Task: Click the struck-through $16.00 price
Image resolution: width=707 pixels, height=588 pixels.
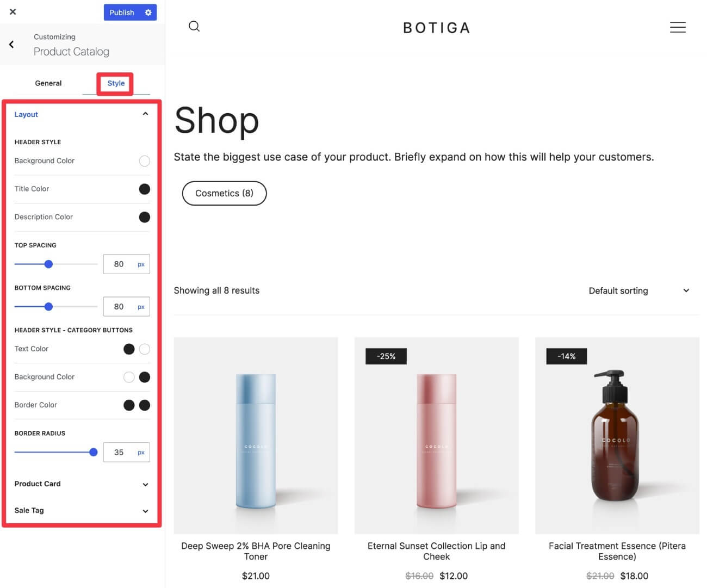Action: [x=419, y=575]
